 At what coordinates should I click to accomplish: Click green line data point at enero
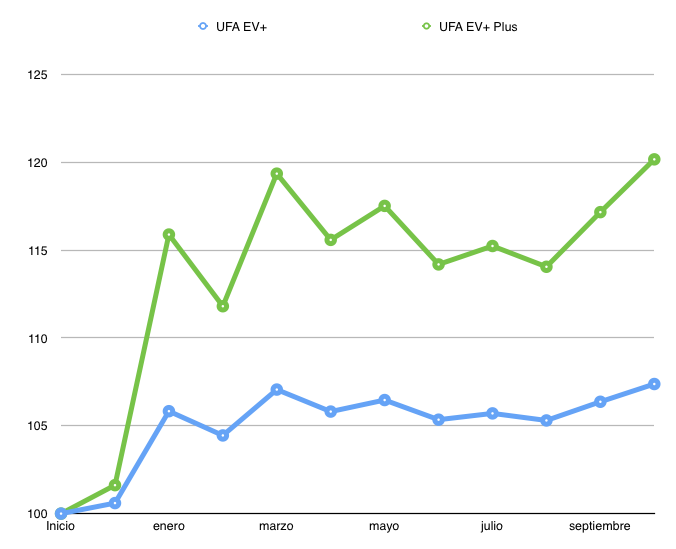tap(169, 235)
